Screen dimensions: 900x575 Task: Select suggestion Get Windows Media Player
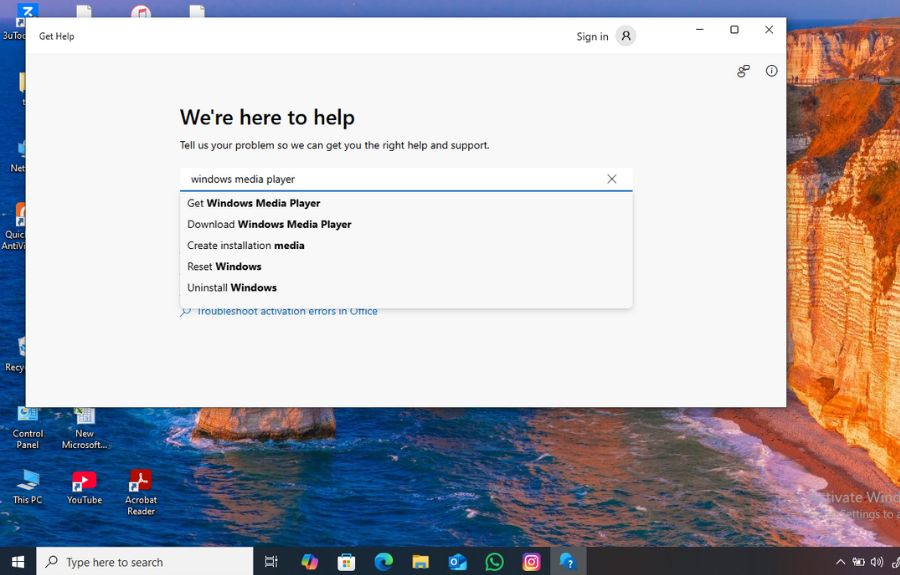(406, 203)
